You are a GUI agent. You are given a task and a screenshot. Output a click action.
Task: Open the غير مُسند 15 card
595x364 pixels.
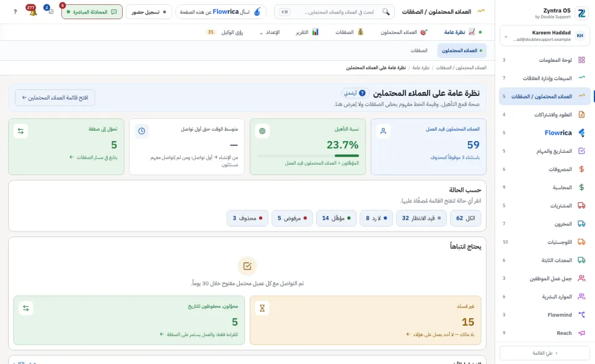tap(366, 321)
